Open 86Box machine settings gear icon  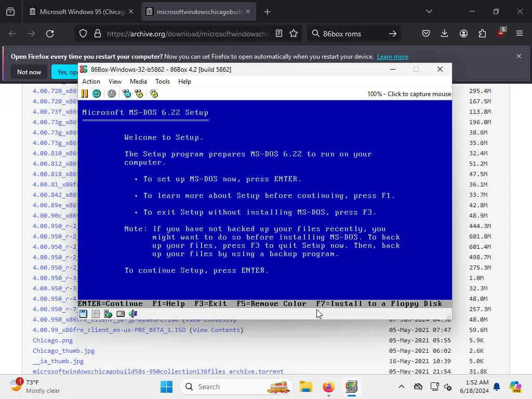pos(154,94)
